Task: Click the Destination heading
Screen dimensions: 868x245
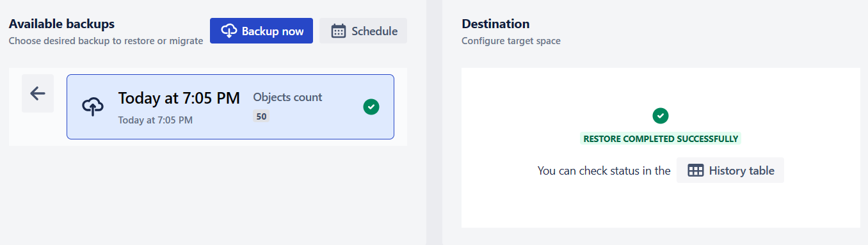Action: click(x=495, y=24)
